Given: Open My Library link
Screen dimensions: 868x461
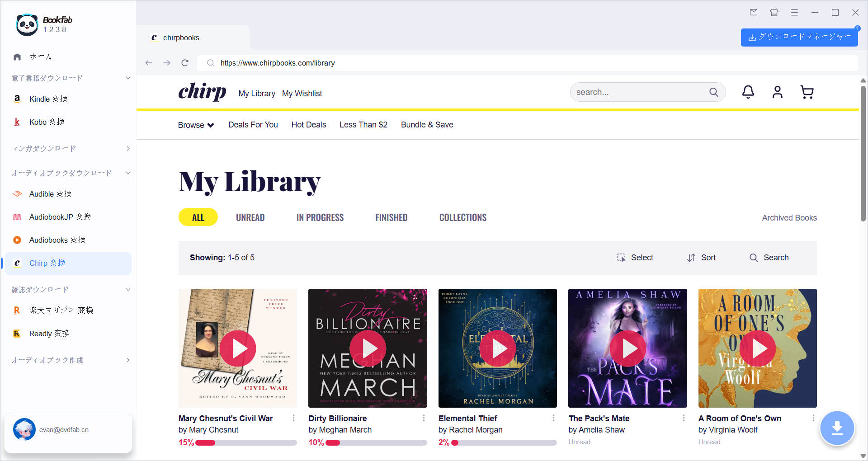Looking at the screenshot, I should pyautogui.click(x=257, y=94).
